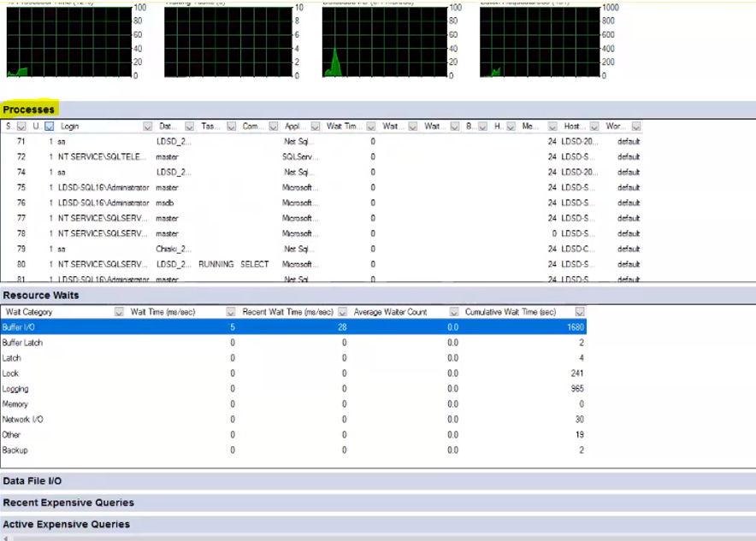The height and width of the screenshot is (541, 756).
Task: Open the Login column filter in Processes
Action: (x=147, y=126)
